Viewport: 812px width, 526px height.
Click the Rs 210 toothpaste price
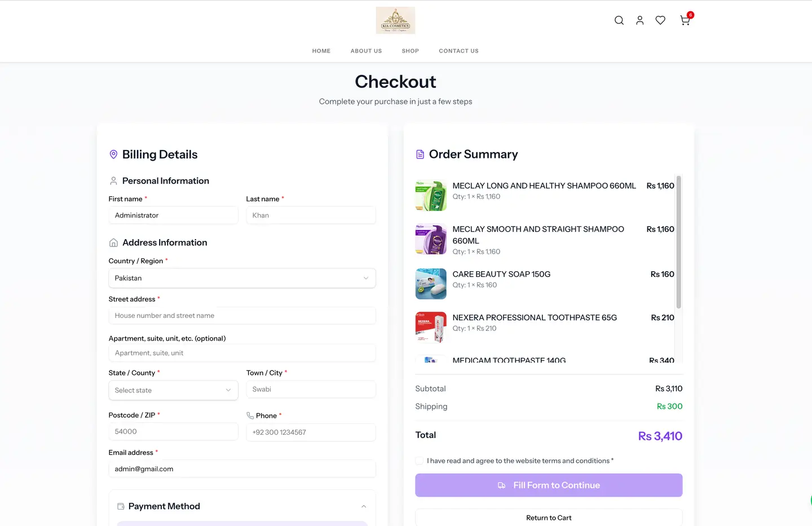point(663,317)
